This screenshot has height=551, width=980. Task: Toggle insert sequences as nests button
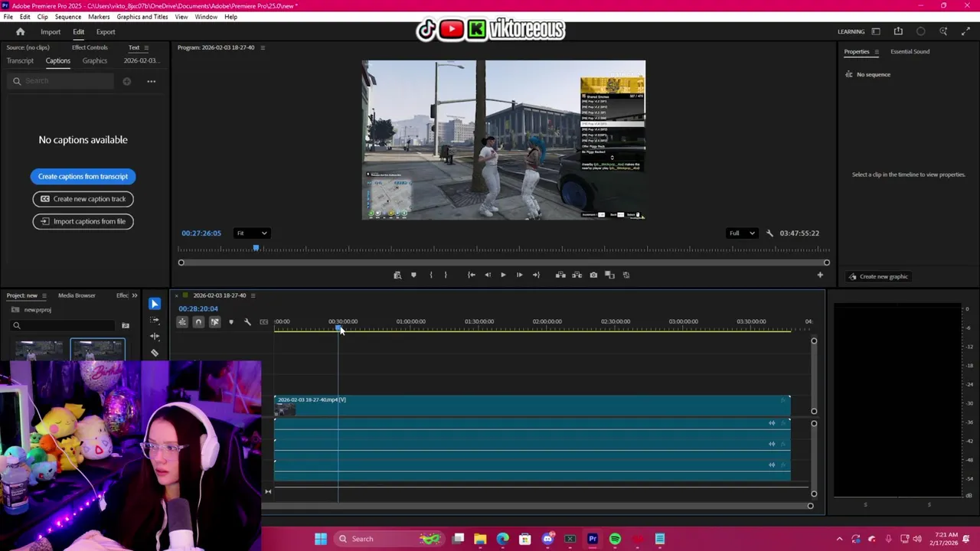182,322
